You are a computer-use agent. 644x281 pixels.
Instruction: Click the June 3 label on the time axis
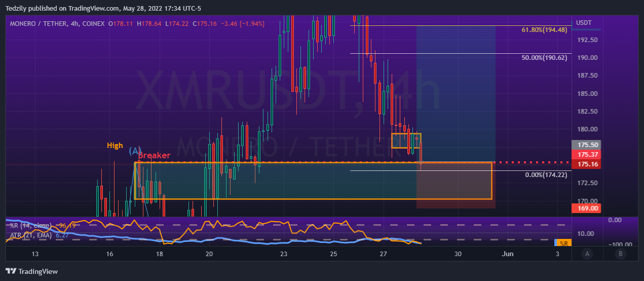pos(557,254)
